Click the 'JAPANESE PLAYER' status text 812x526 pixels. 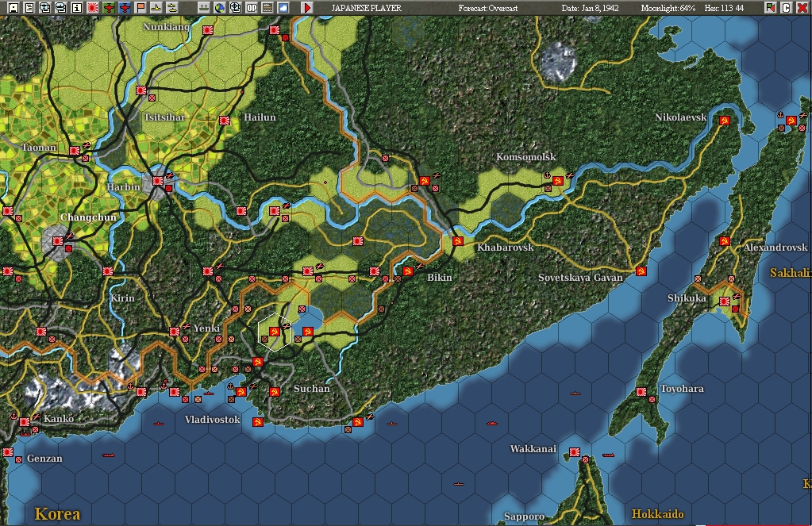click(366, 8)
